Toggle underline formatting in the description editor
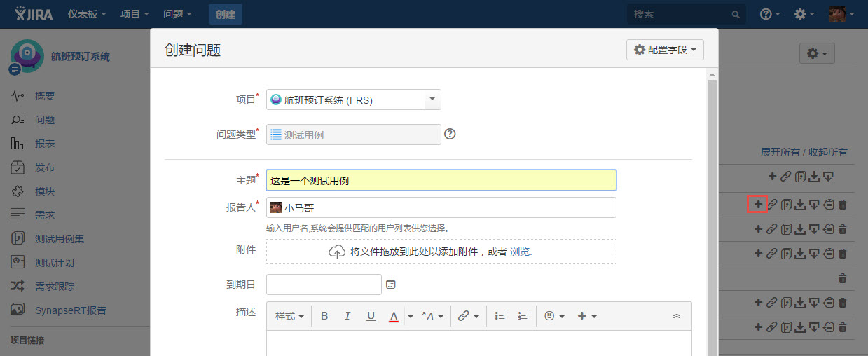This screenshot has width=868, height=356. click(x=371, y=316)
